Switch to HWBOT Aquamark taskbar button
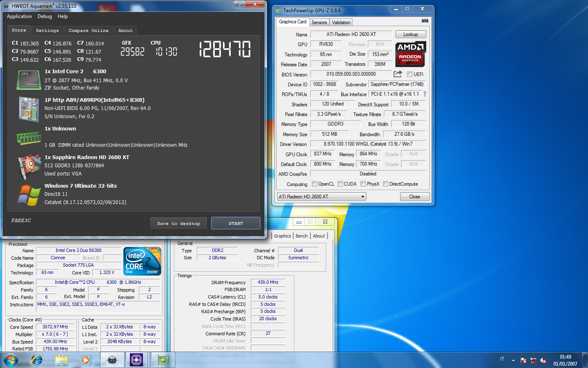 pyautogui.click(x=112, y=360)
